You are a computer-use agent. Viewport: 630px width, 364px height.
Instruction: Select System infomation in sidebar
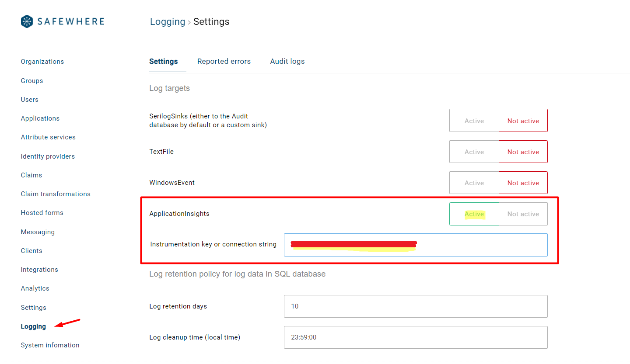pyautogui.click(x=50, y=345)
